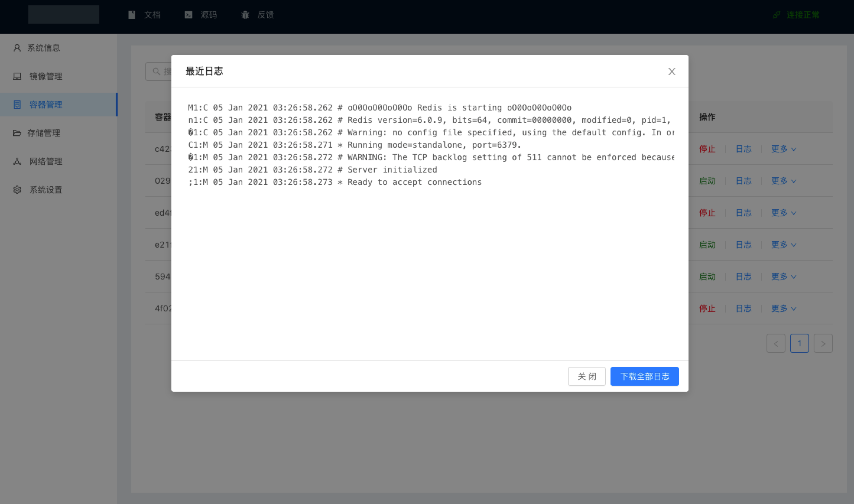Click the 关闭 button in dialog footer

tap(587, 376)
